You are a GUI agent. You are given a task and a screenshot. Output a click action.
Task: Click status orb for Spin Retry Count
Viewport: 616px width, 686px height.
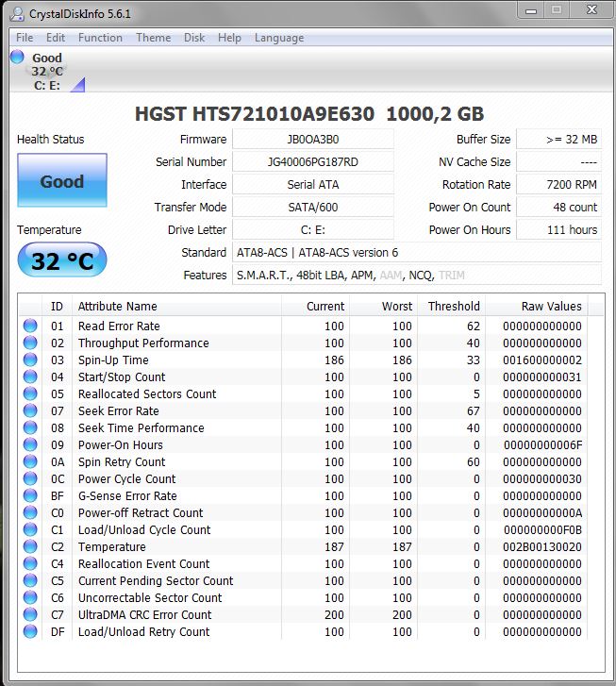30,461
